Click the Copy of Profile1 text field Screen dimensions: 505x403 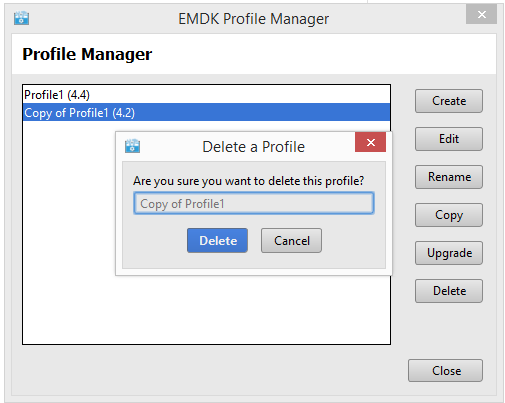[254, 203]
